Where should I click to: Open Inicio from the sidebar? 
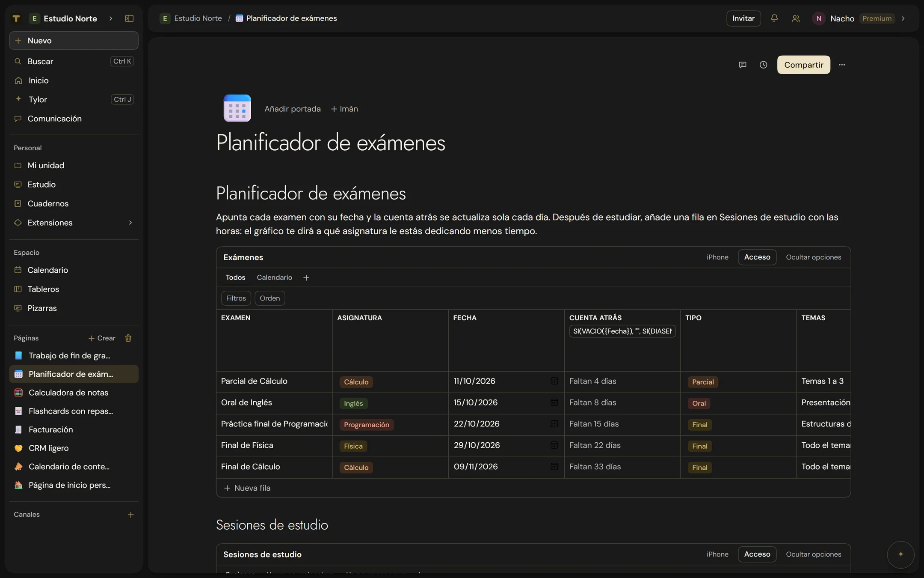(x=74, y=80)
